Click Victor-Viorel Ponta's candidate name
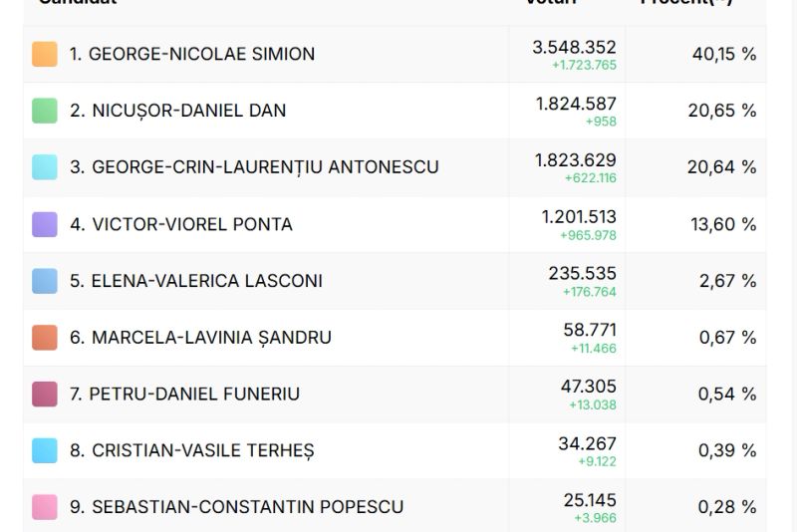797x532 pixels. (x=180, y=224)
